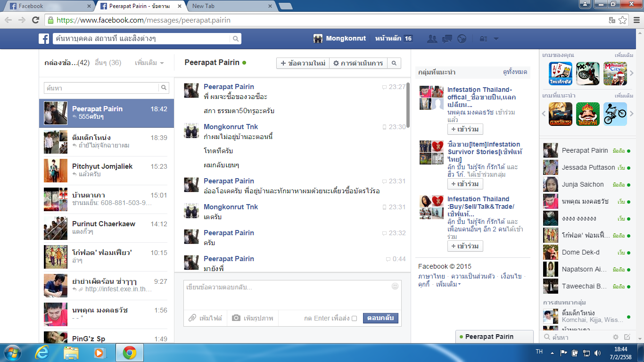The width and height of the screenshot is (644, 362).
Task: Open friend requests icon in header
Action: 432,39
